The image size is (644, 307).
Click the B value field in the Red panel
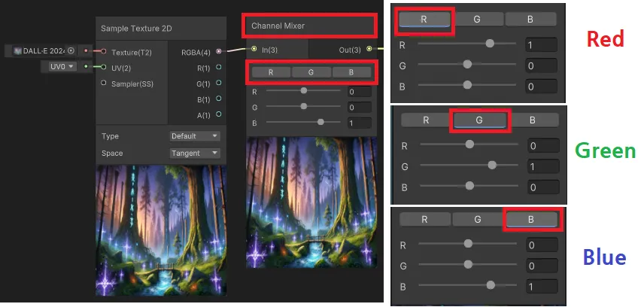(x=542, y=87)
